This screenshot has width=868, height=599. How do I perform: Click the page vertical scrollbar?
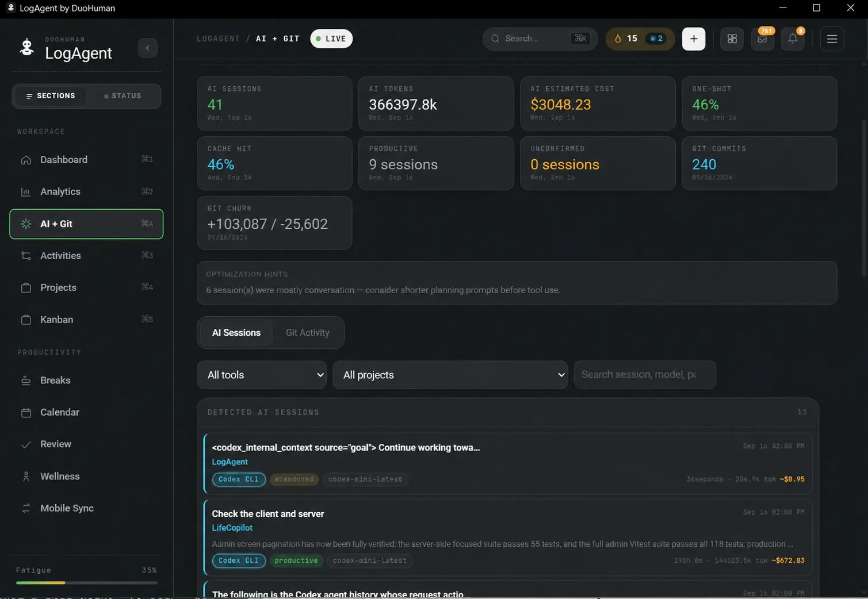coord(863,198)
